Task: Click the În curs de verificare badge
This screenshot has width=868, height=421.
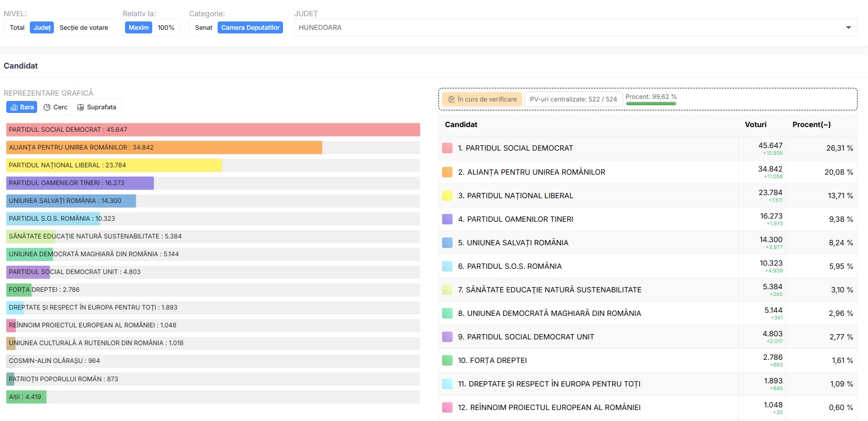Action: (x=482, y=99)
